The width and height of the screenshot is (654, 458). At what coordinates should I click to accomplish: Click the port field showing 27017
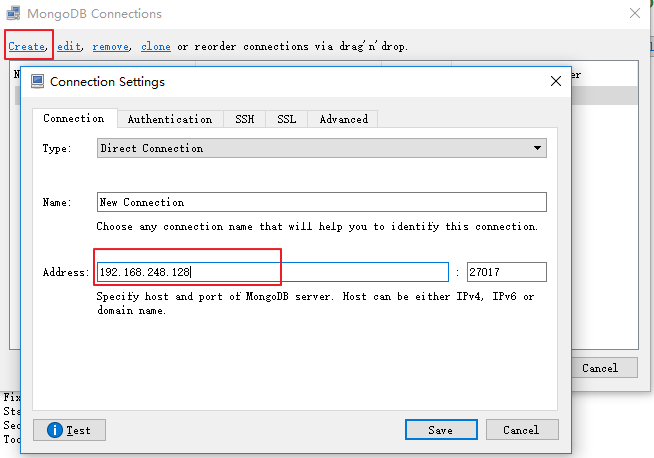pos(506,272)
